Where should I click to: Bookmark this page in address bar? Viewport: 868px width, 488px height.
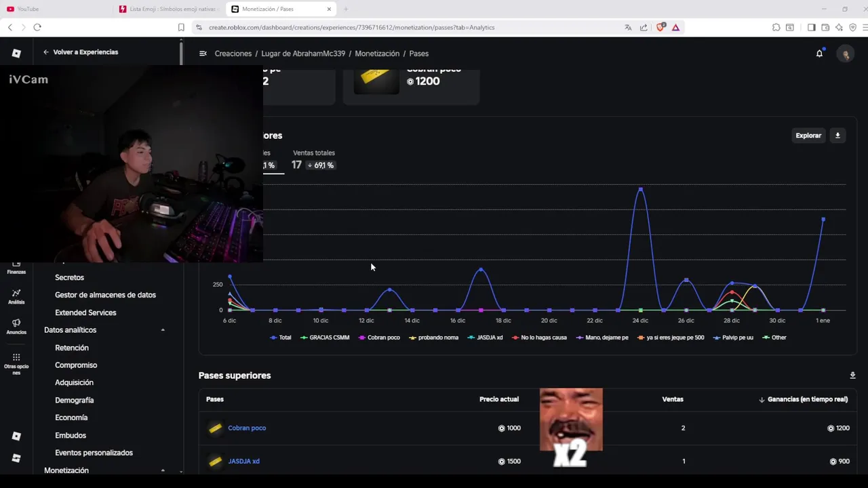tap(181, 27)
